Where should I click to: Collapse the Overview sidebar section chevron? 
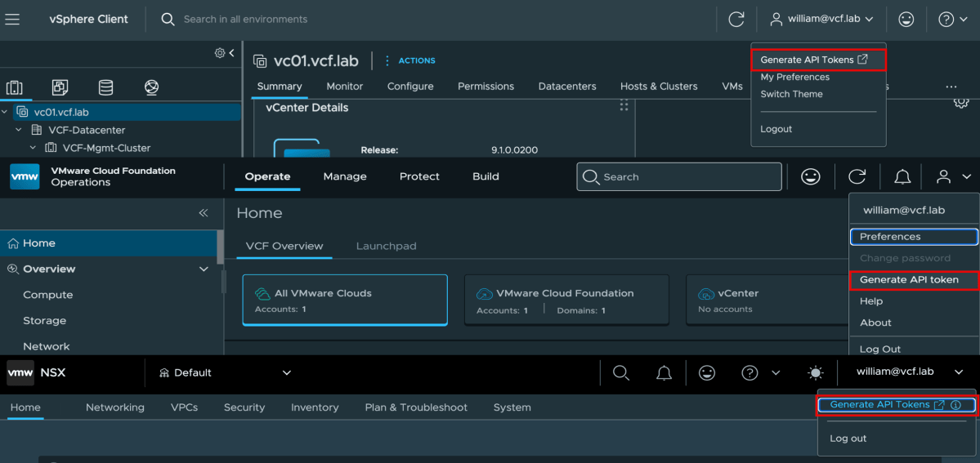click(204, 269)
